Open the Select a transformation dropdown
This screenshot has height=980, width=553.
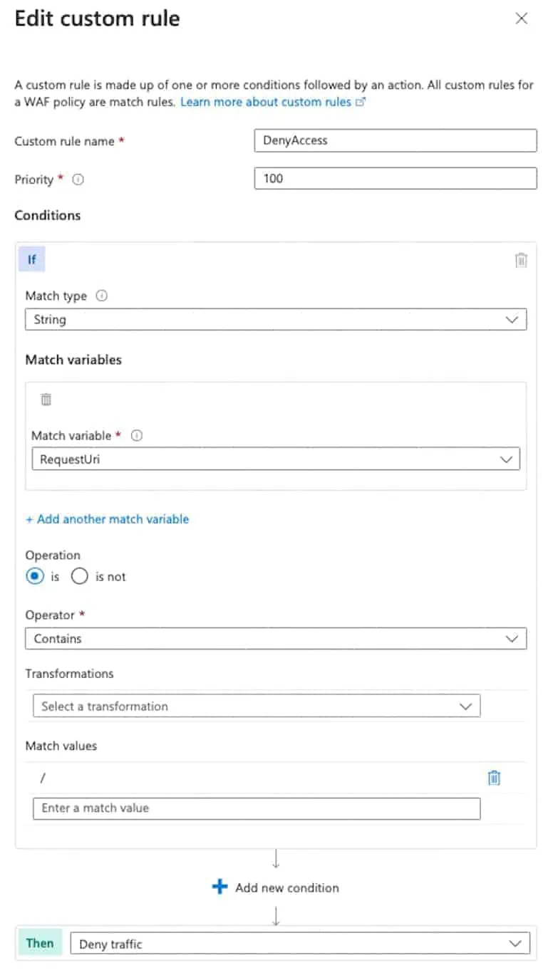click(257, 707)
